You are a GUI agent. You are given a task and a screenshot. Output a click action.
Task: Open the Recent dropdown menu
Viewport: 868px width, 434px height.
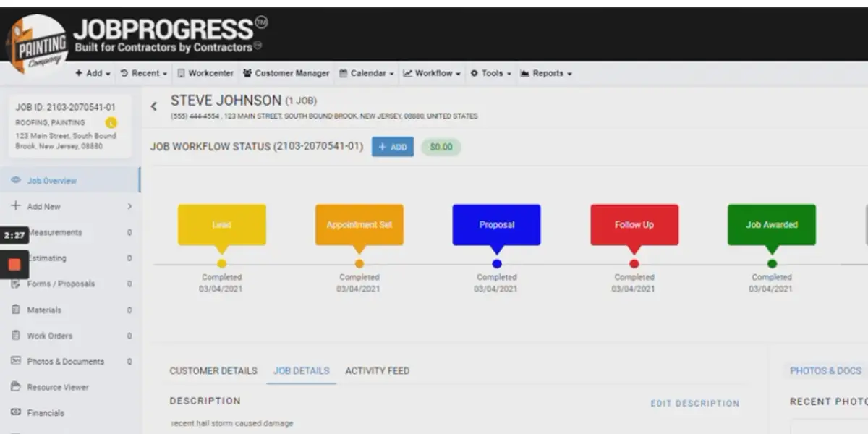(x=143, y=74)
